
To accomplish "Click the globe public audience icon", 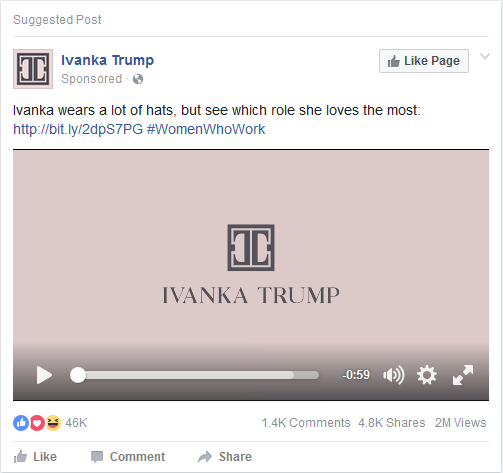I will [x=138, y=79].
